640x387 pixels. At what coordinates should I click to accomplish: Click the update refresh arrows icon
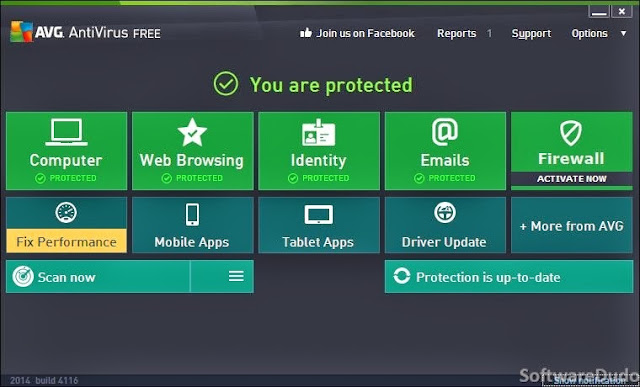pos(402,276)
